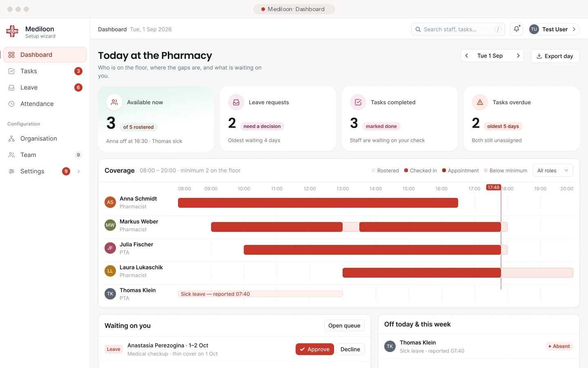This screenshot has width=588, height=368.
Task: Toggle the Below minimum legend item
Action: (x=506, y=171)
